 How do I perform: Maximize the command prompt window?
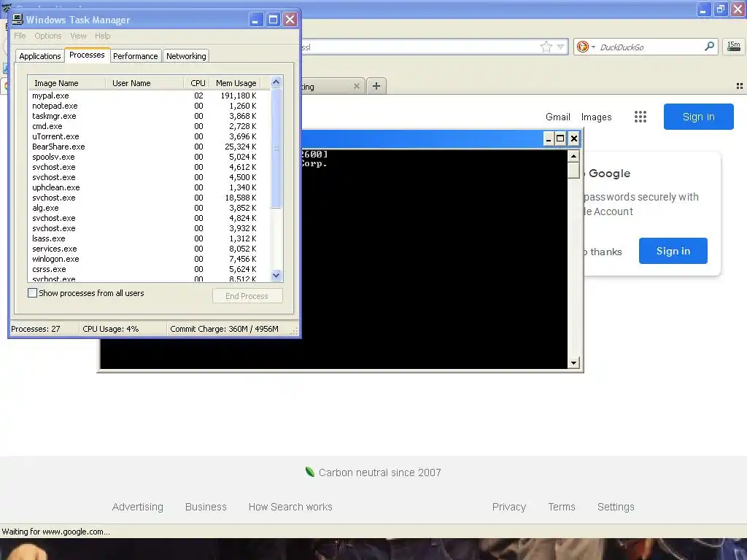561,139
